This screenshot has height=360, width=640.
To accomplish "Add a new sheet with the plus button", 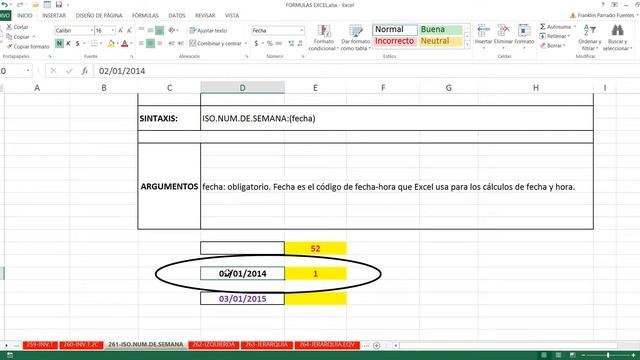I will pyautogui.click(x=376, y=345).
